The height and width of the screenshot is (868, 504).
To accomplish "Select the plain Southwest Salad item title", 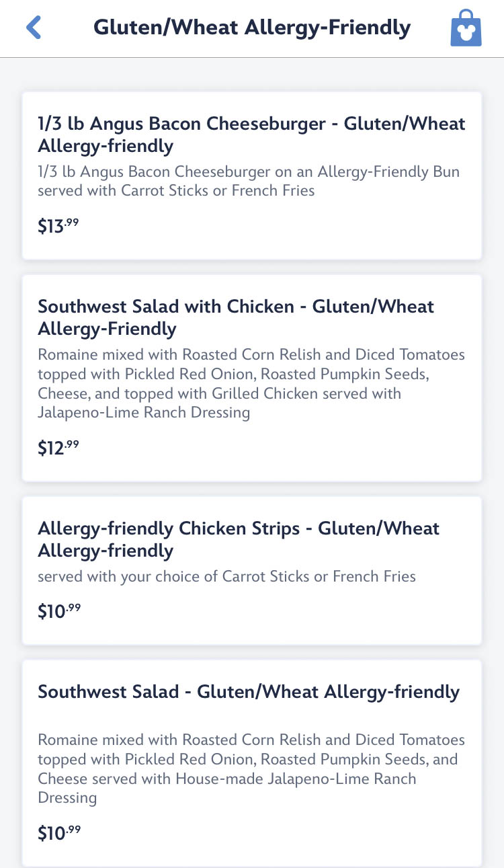I will tap(249, 692).
